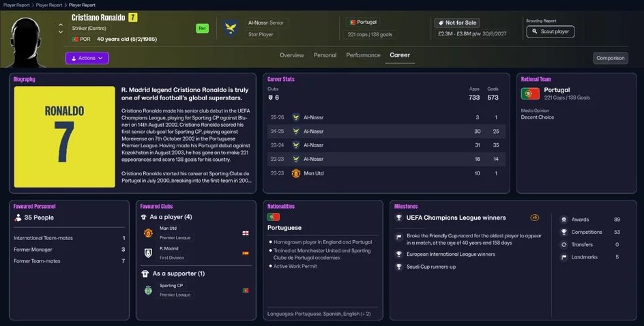Click the 22-23 Al-Nassr crest icon
This screenshot has height=326, width=644.
pos(295,159)
